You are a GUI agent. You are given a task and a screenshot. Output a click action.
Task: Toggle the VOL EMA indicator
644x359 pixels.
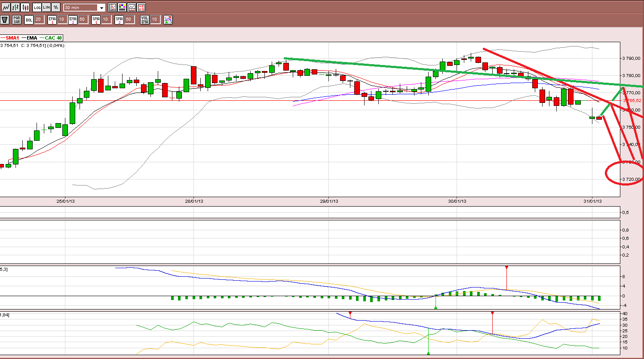[x=145, y=19]
